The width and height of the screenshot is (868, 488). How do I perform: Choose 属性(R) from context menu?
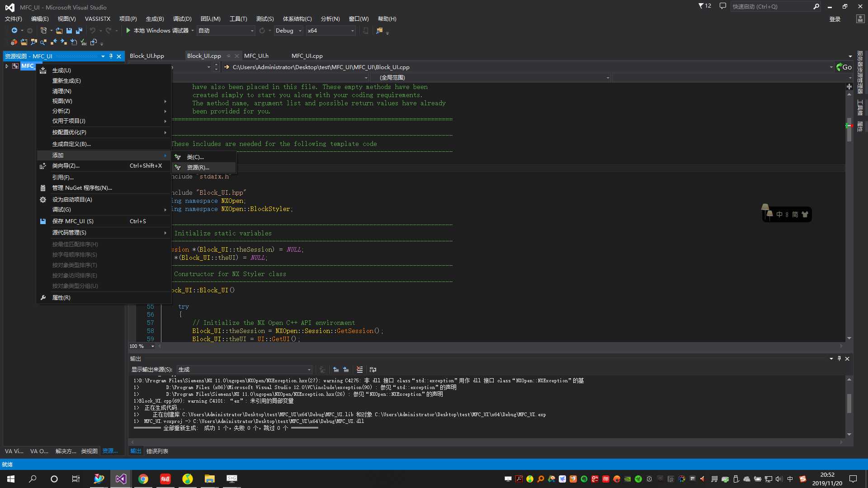104,297
